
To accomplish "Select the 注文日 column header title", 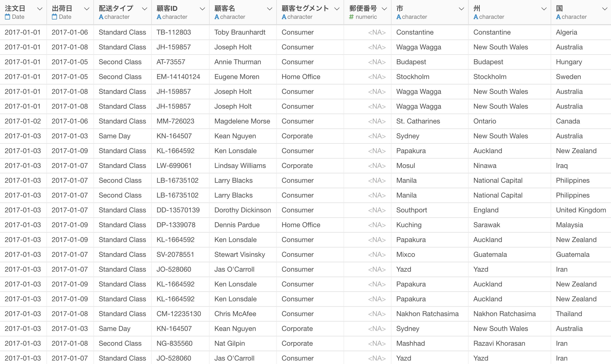I will [x=15, y=8].
